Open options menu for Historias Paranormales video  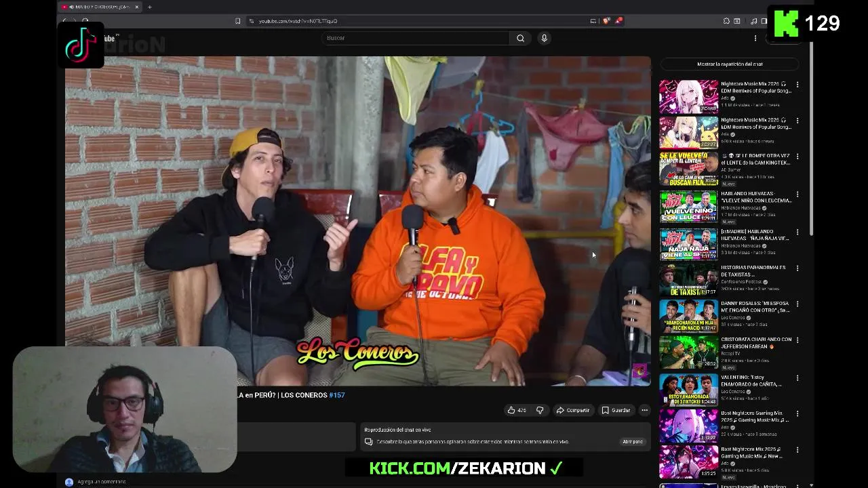point(797,268)
